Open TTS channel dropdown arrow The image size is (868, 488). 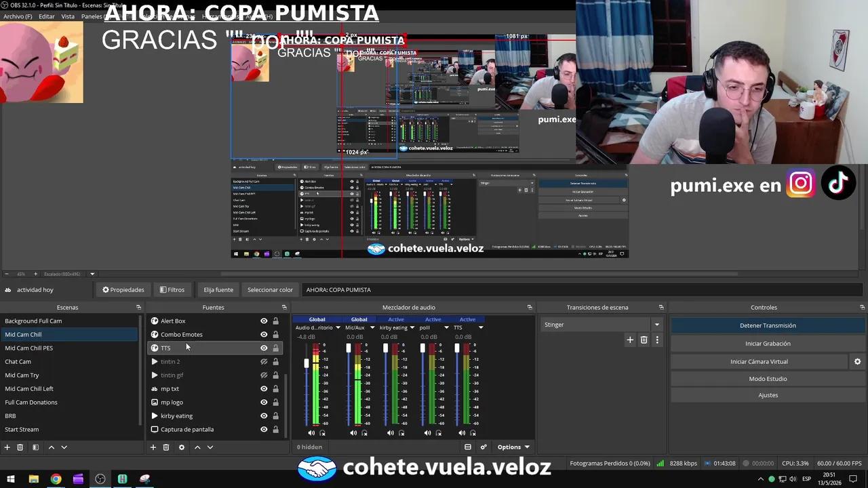[x=481, y=328]
